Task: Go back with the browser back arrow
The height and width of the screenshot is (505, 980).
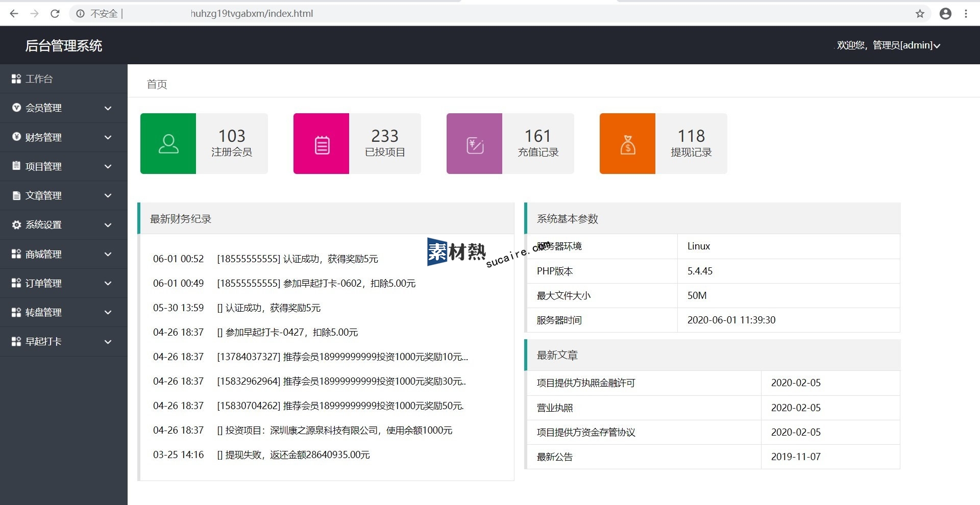Action: 14,14
